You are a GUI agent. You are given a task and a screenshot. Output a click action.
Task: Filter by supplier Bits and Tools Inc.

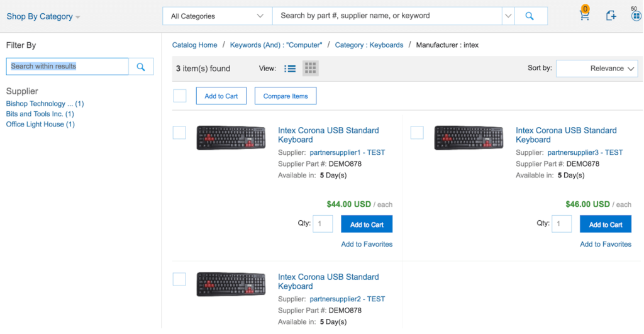tap(40, 114)
